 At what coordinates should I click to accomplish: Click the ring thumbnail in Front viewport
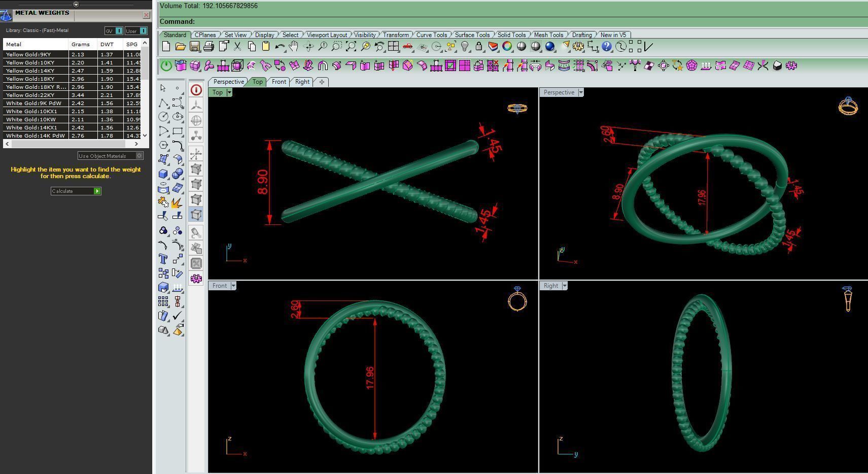[517, 298]
